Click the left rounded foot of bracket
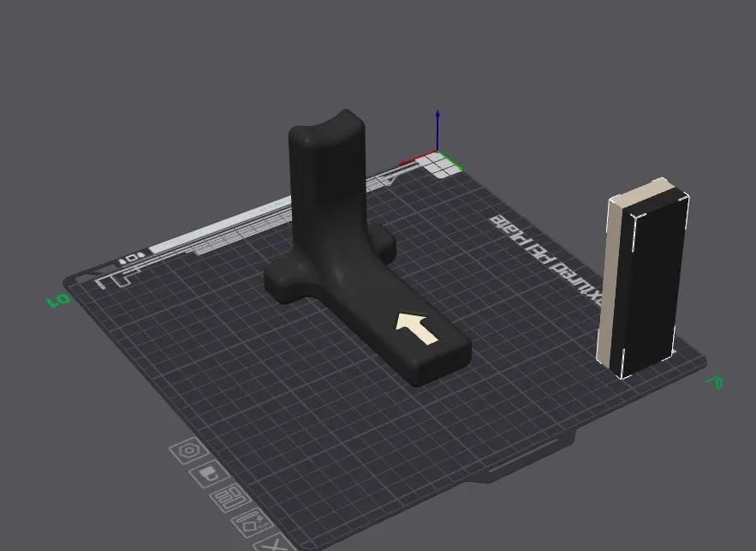Viewport: 756px width, 551px height. click(x=285, y=282)
